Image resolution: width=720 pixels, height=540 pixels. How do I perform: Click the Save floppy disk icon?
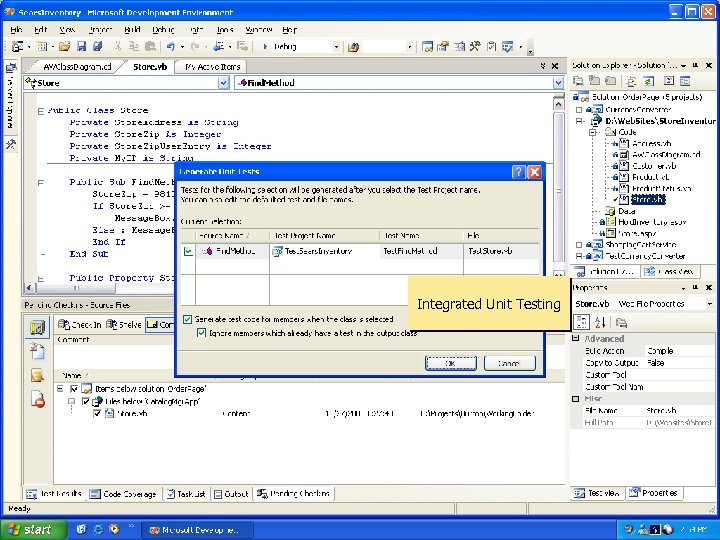81,46
